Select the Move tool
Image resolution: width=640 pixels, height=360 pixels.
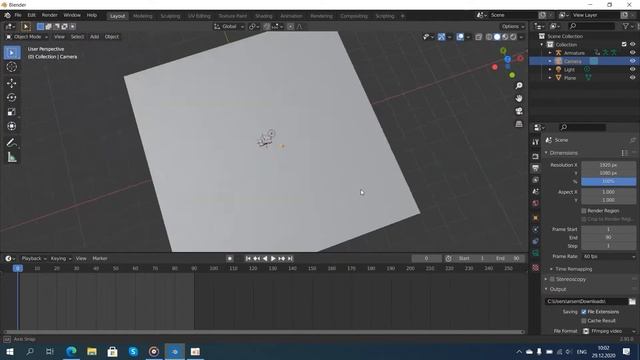point(12,83)
